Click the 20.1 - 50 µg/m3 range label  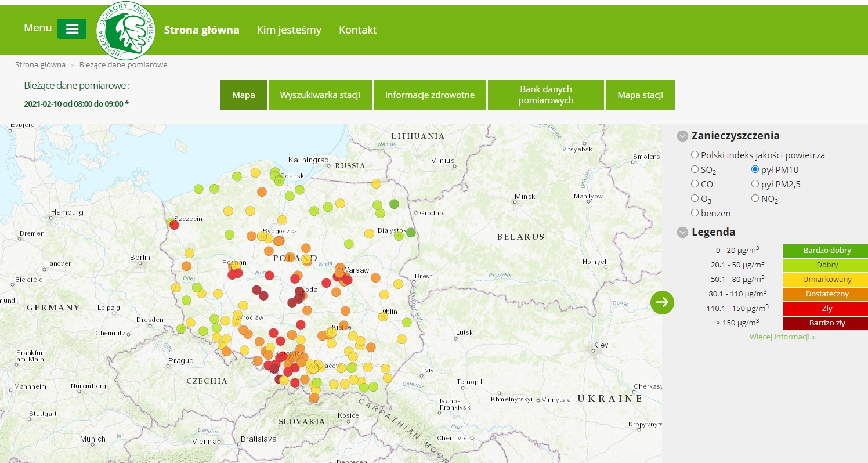coord(737,265)
